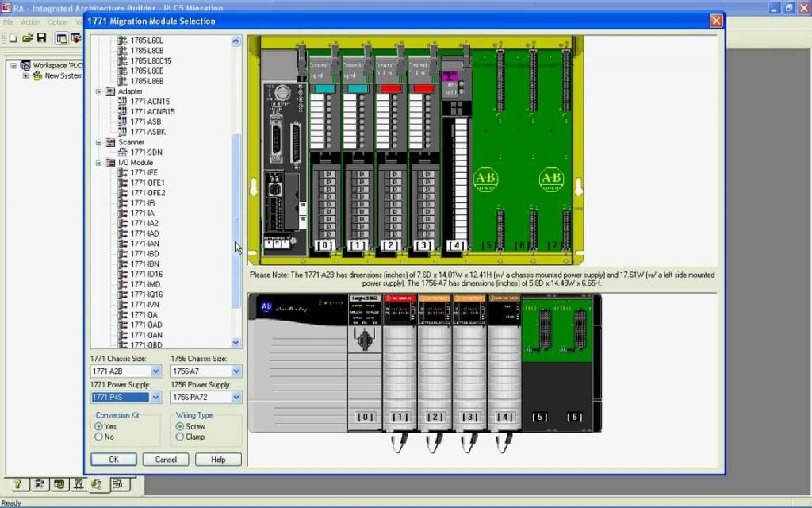Click the New System icon in the tree
The height and width of the screenshot is (508, 812).
click(37, 75)
